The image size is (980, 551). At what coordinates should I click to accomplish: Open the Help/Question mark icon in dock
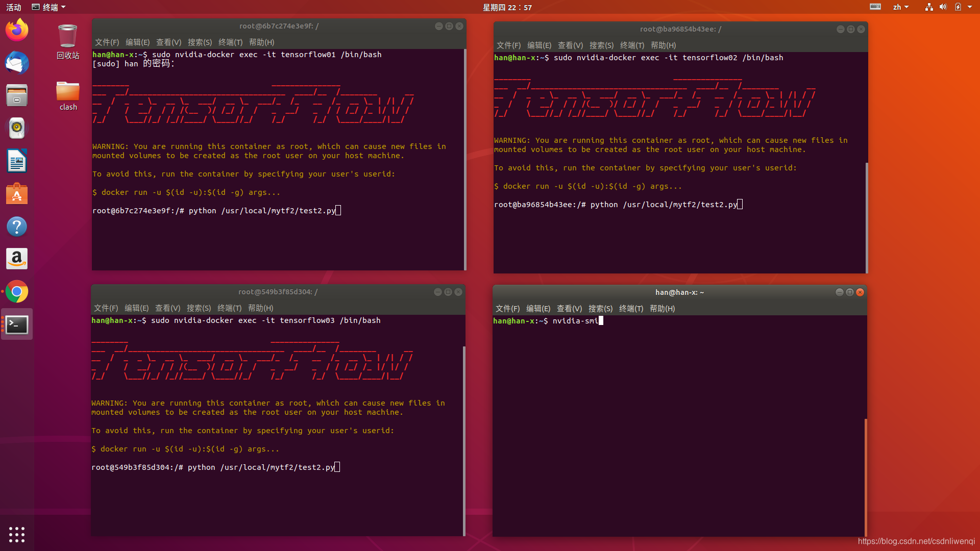coord(17,227)
